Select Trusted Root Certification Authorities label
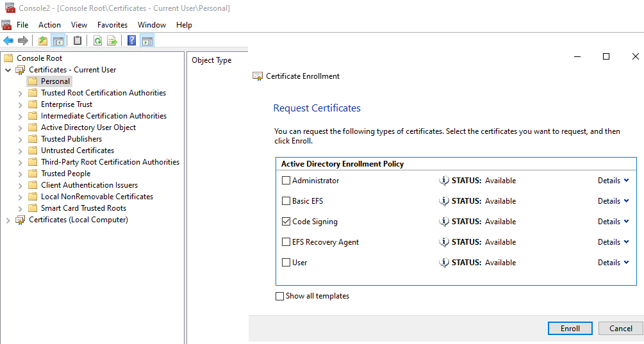 click(104, 93)
